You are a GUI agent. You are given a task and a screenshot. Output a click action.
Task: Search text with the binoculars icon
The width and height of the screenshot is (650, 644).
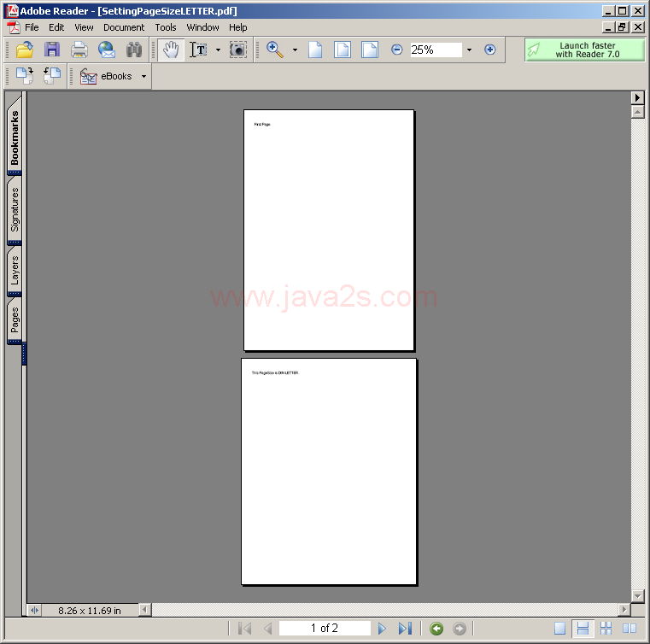(134, 50)
